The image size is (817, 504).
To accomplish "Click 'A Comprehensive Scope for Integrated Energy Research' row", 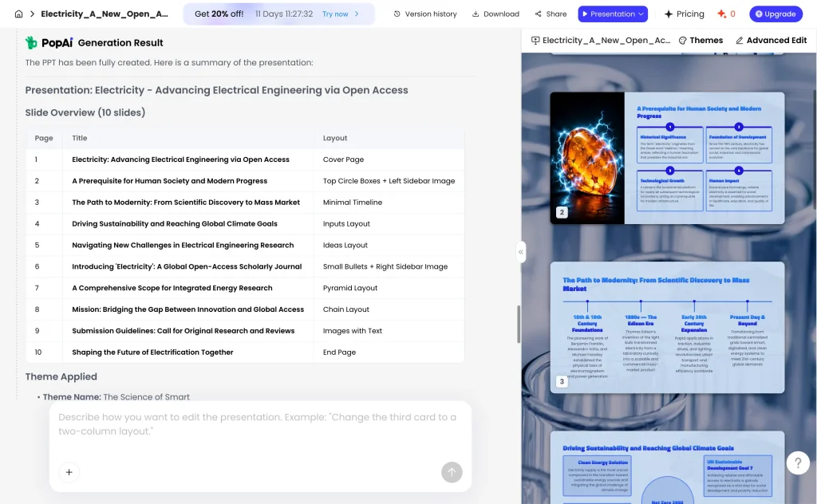I will (245, 287).
